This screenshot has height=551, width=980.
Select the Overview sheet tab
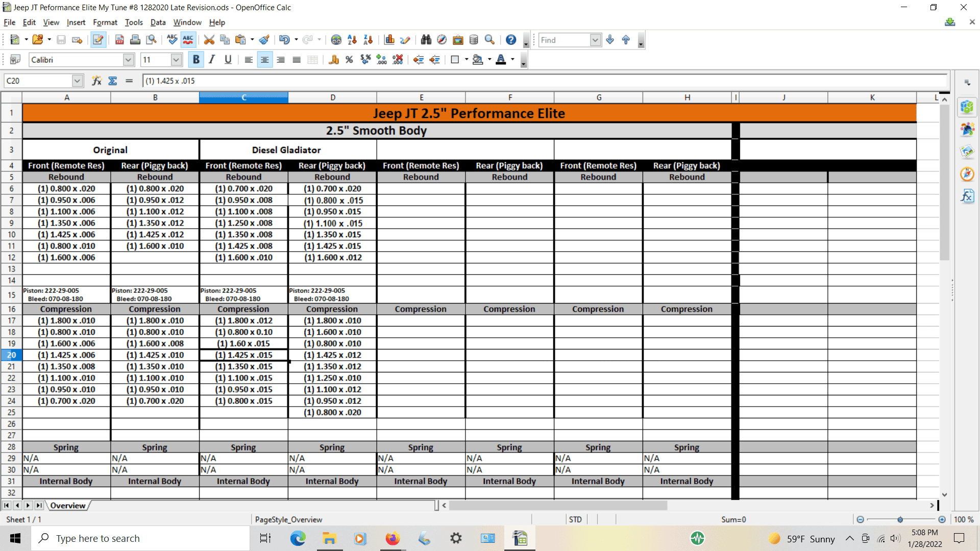click(x=68, y=506)
